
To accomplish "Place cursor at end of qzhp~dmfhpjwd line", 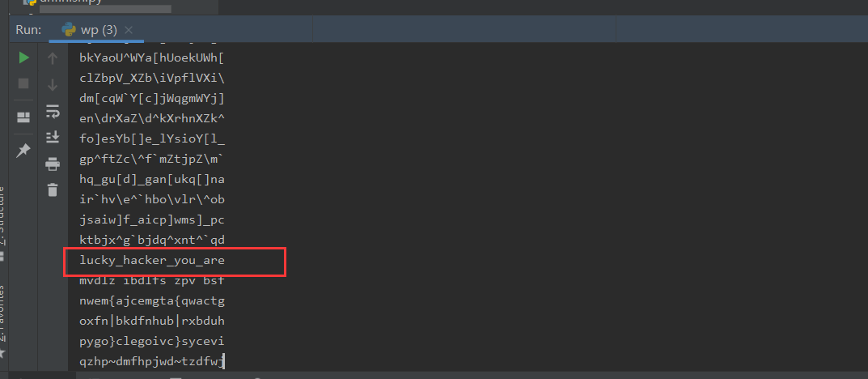I will point(223,362).
